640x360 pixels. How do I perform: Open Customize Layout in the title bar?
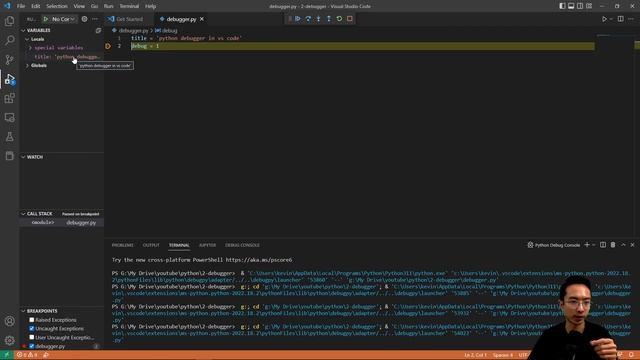589,6
